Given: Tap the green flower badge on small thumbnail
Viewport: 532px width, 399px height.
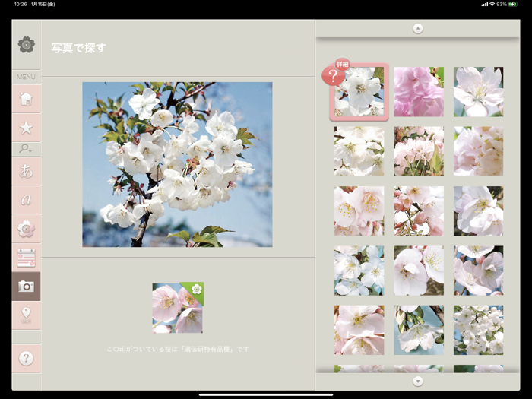Looking at the screenshot, I should 195,290.
